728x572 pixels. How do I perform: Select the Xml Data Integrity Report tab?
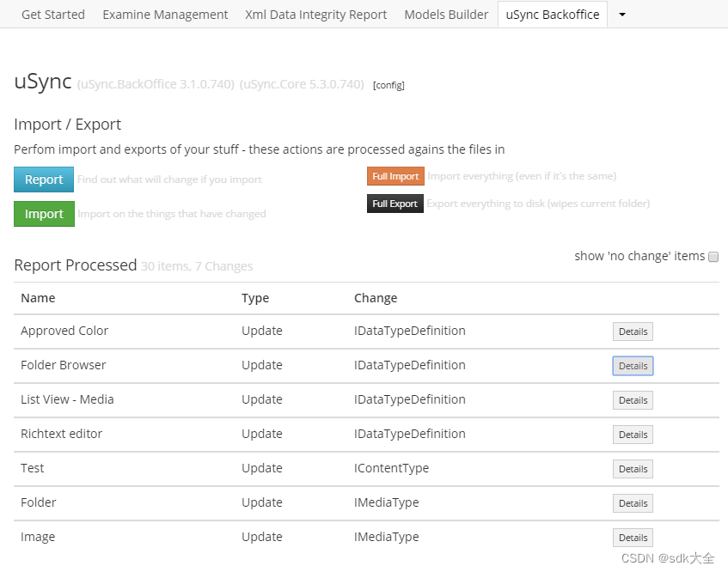click(x=315, y=15)
